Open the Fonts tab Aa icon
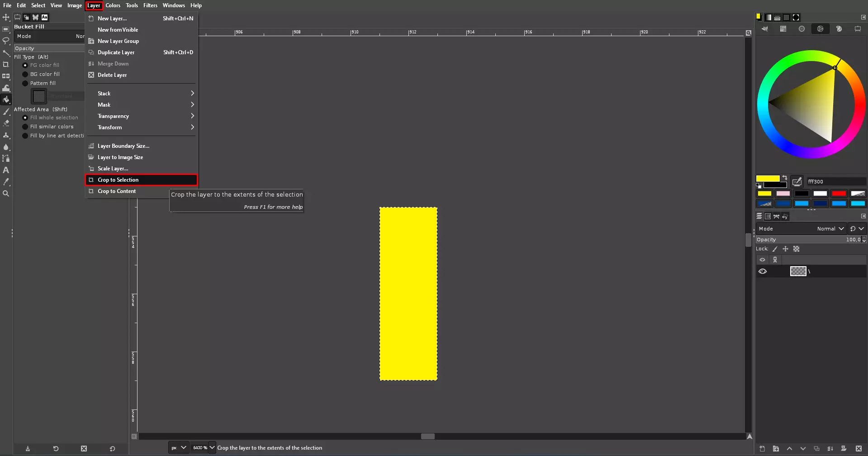 (x=44, y=17)
